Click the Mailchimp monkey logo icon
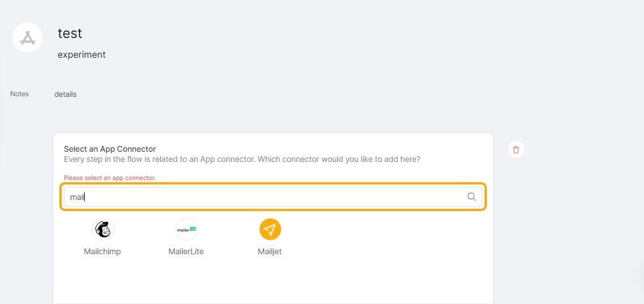 point(103,229)
